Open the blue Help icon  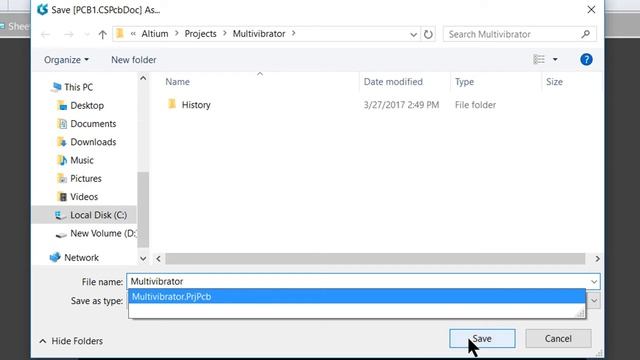[x=586, y=60]
